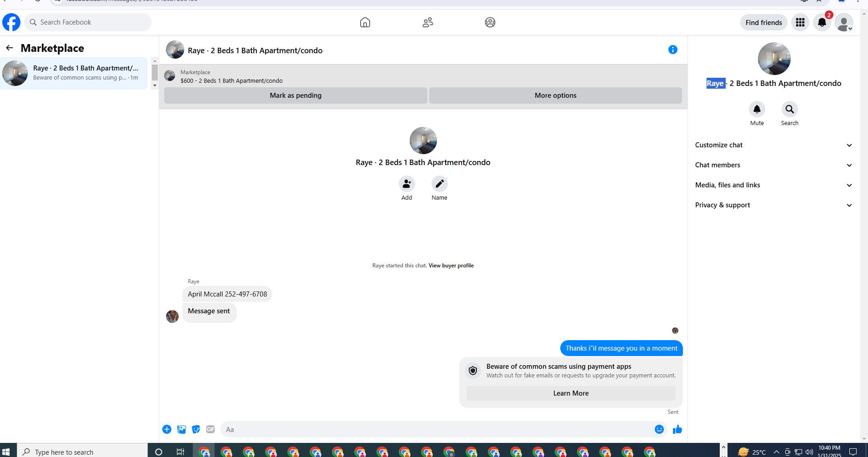Expand Privacy & support section
The width and height of the screenshot is (868, 457).
coord(773,205)
